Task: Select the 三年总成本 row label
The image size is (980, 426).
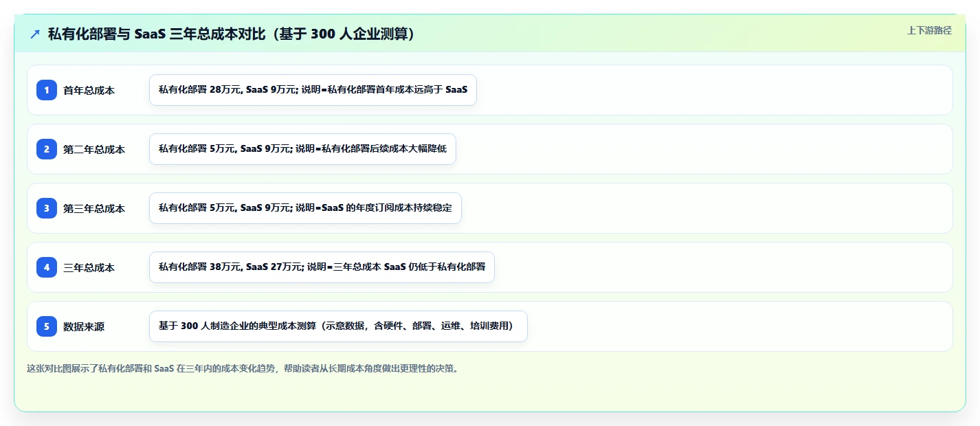Action: (x=89, y=267)
